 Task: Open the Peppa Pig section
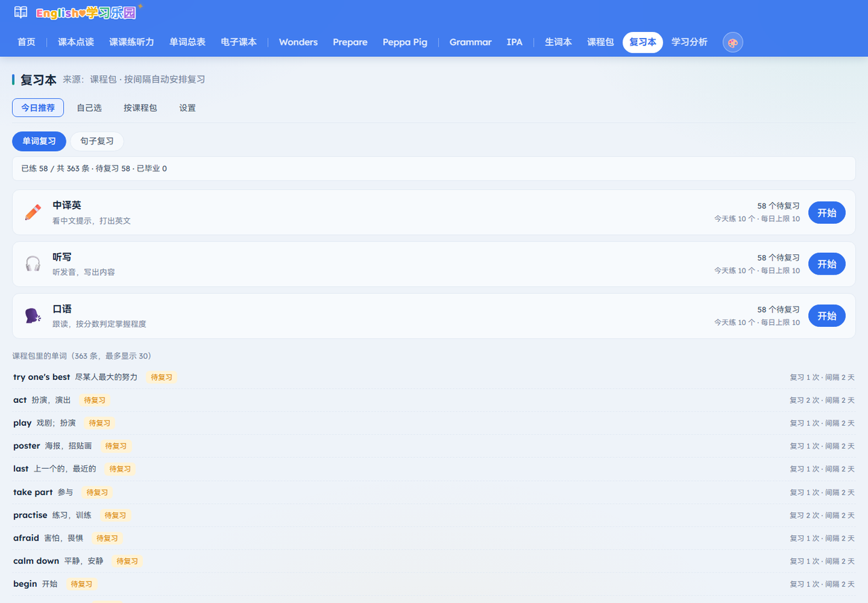point(405,42)
